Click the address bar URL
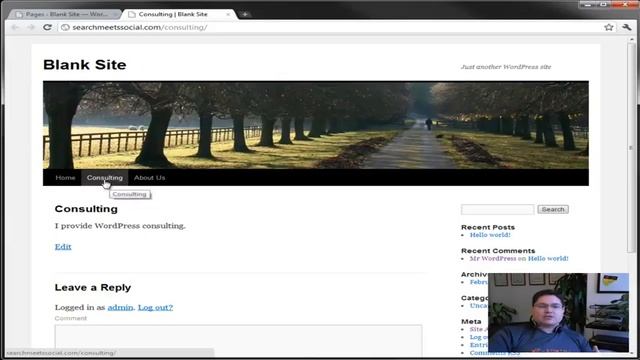The height and width of the screenshot is (360, 640). pos(140,27)
